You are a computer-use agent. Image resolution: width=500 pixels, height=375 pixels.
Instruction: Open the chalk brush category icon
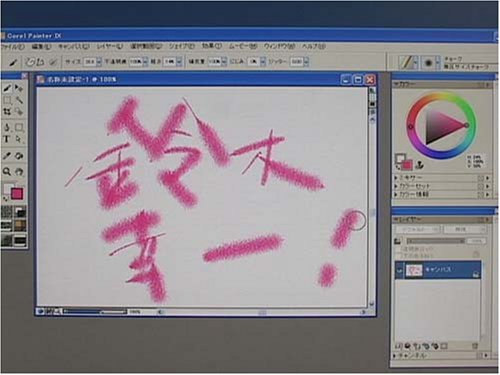coord(407,62)
